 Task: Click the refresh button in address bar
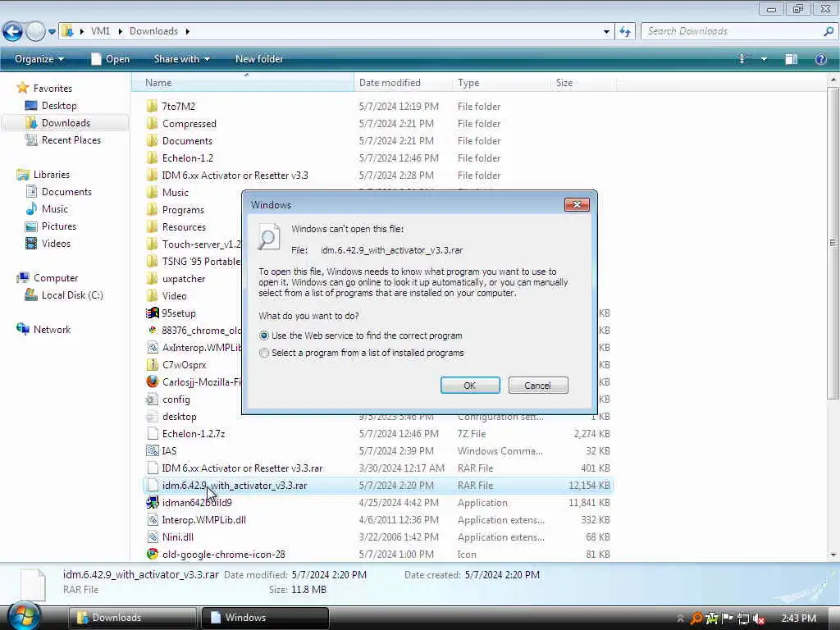click(625, 32)
